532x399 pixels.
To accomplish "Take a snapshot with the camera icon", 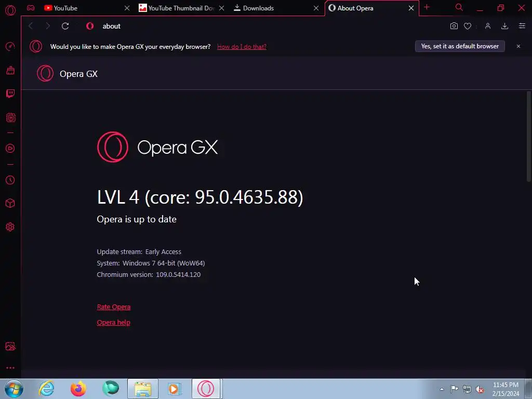I will (454, 26).
